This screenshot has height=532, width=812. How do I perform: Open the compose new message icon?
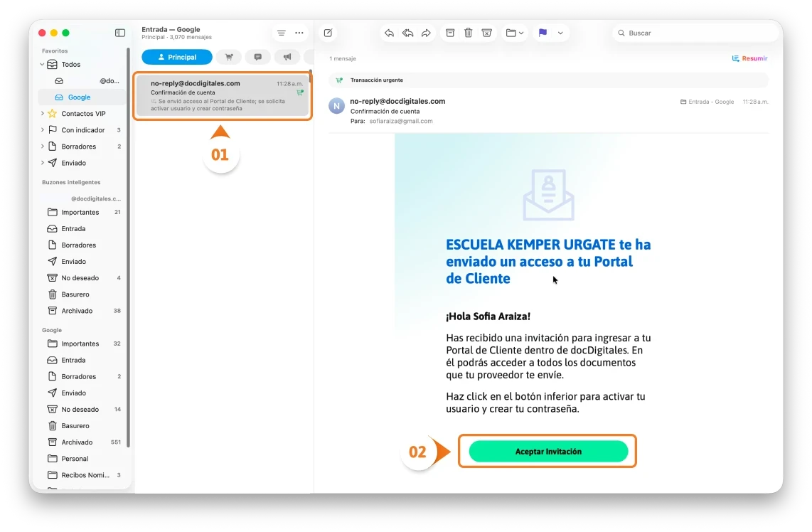(328, 33)
